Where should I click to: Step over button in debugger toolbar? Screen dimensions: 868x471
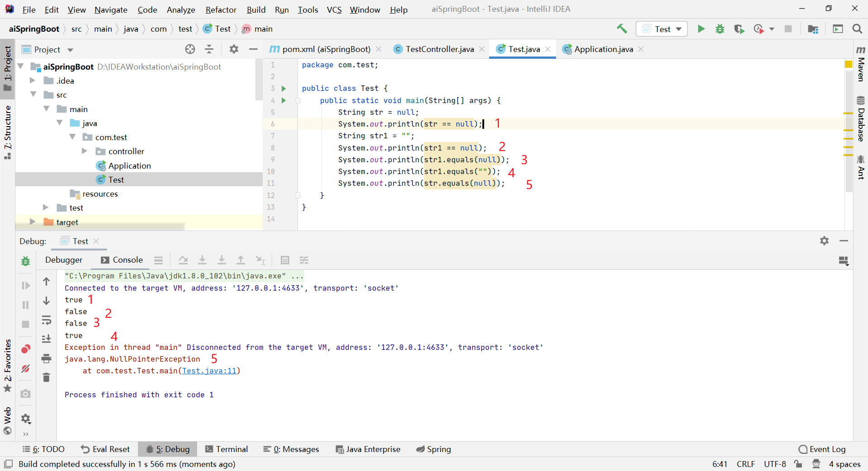tap(183, 260)
